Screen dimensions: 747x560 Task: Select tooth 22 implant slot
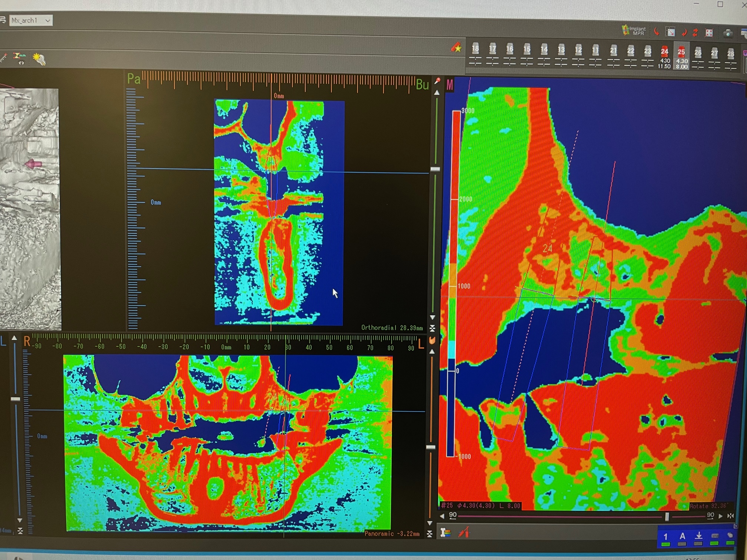pyautogui.click(x=631, y=57)
